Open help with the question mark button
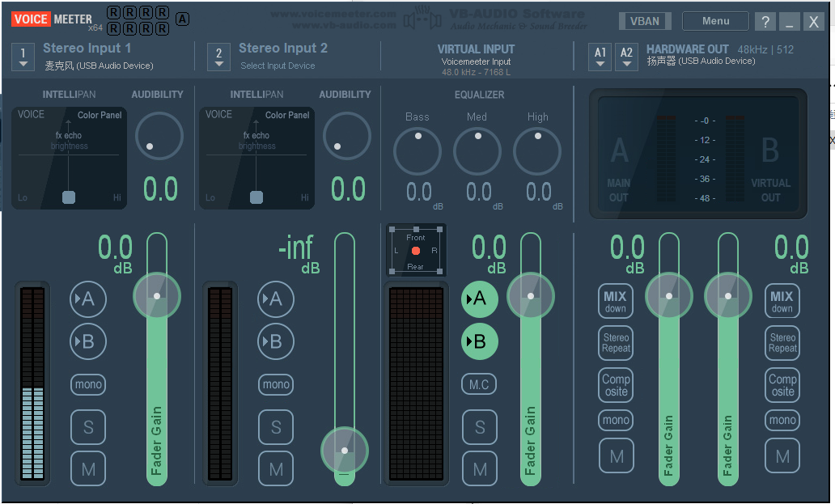The height and width of the screenshot is (504, 835). point(765,21)
